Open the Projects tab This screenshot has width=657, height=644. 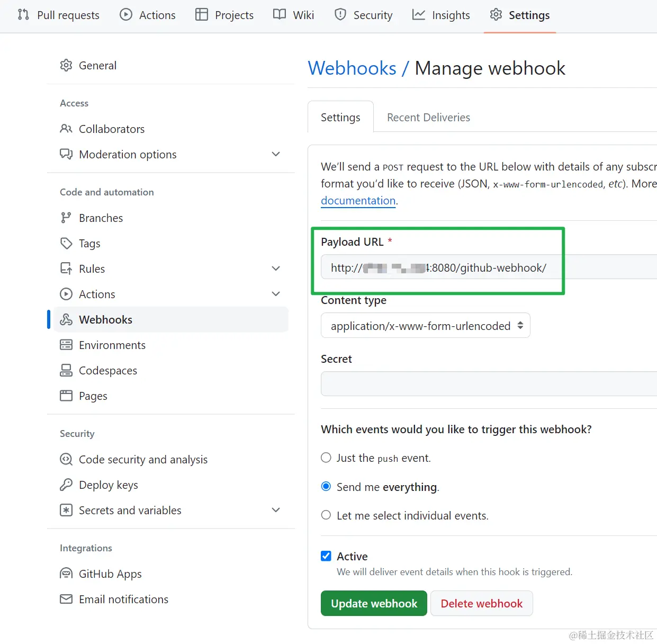click(x=224, y=15)
